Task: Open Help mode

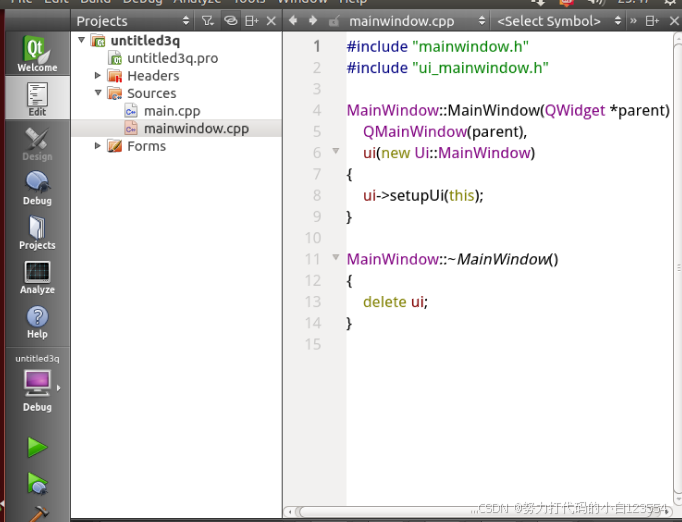Action: click(x=37, y=321)
